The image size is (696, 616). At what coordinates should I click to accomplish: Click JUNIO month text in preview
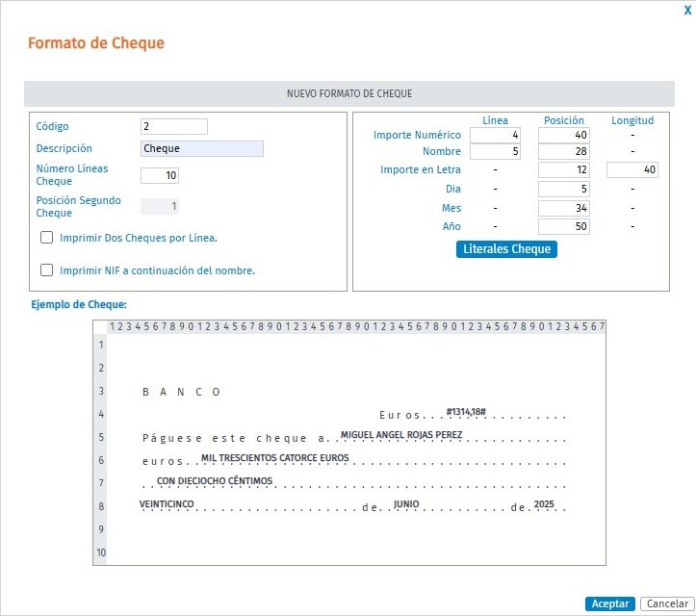click(x=406, y=504)
